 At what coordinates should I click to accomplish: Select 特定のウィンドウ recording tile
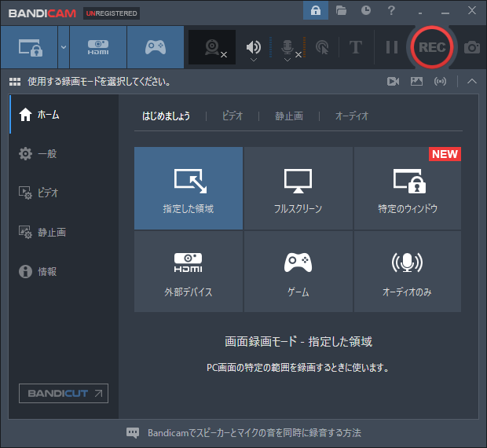click(x=408, y=189)
